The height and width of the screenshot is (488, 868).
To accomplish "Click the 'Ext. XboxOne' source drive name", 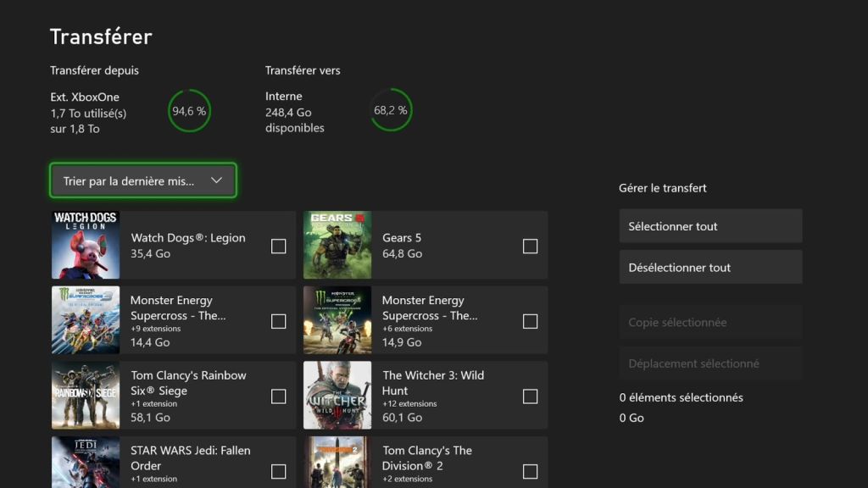I will (x=85, y=97).
